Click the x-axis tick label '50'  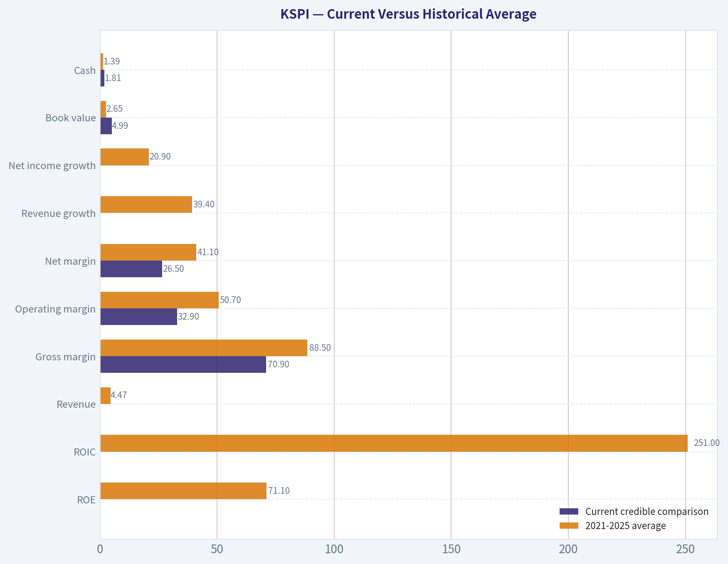[217, 549]
